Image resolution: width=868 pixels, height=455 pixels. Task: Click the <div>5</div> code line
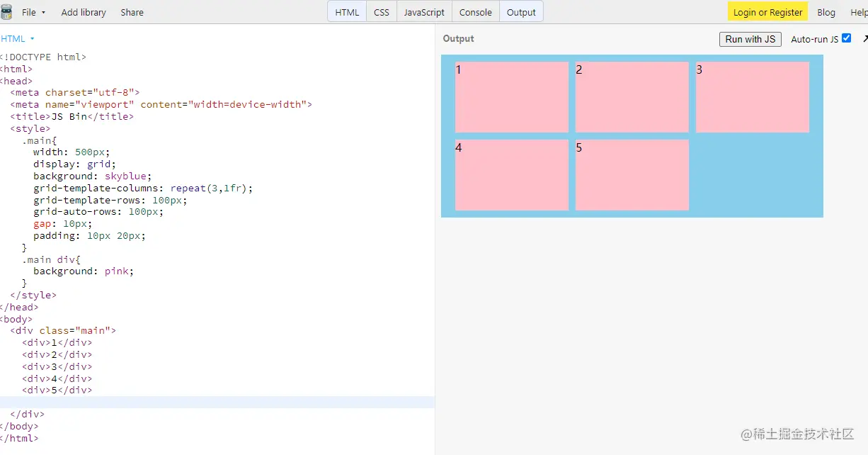pos(57,390)
